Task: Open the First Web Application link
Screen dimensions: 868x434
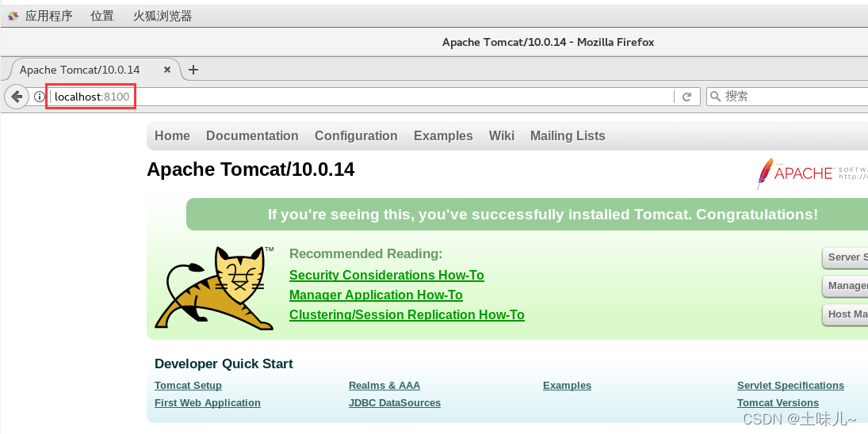Action: [208, 403]
